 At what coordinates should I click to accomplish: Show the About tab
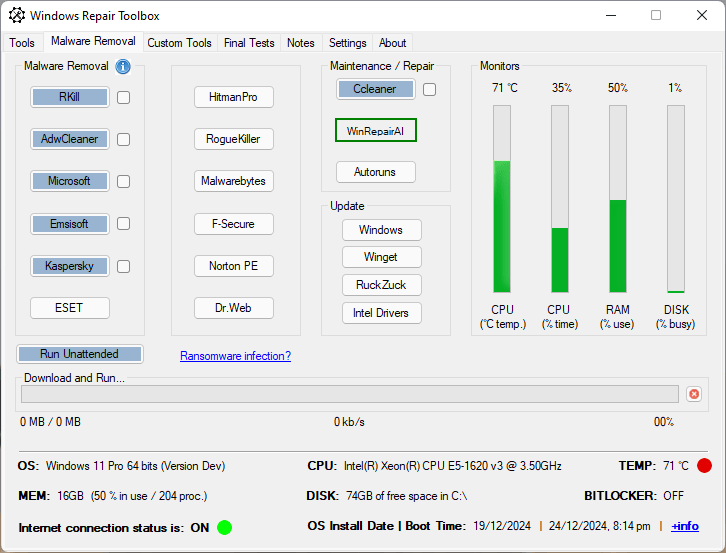coord(393,43)
